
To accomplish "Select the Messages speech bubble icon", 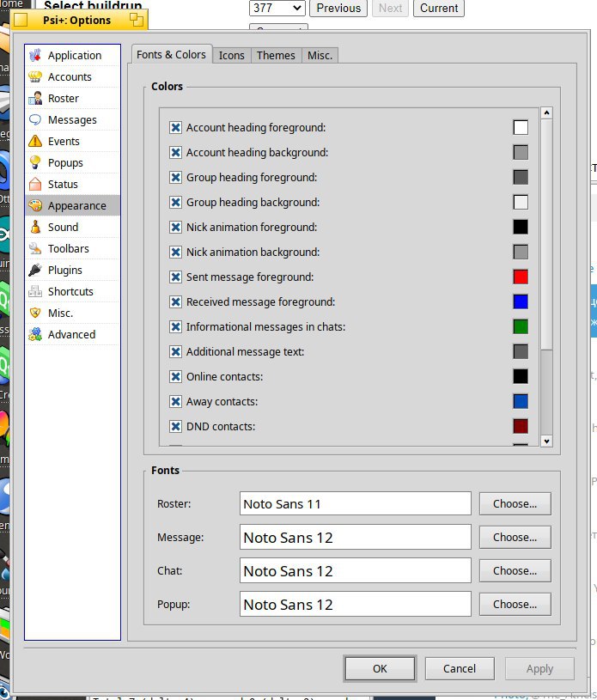I will coord(35,119).
